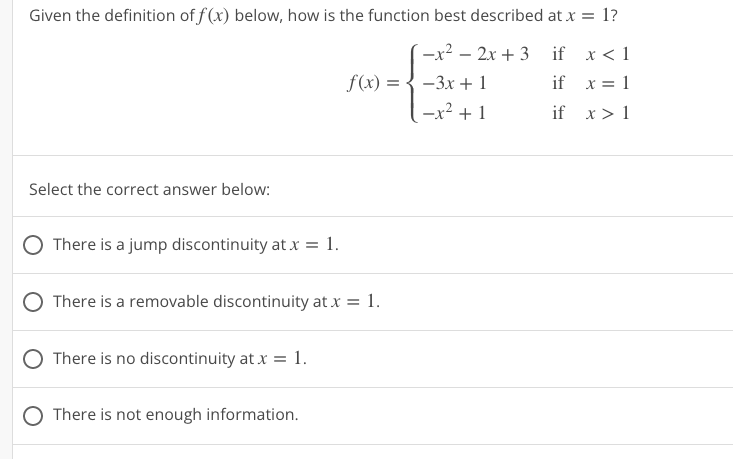Click the gray left margin strip

coord(6,230)
